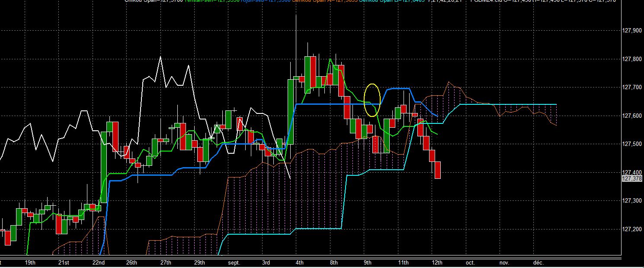
Task: Click the 12th date label
Action: click(x=437, y=263)
